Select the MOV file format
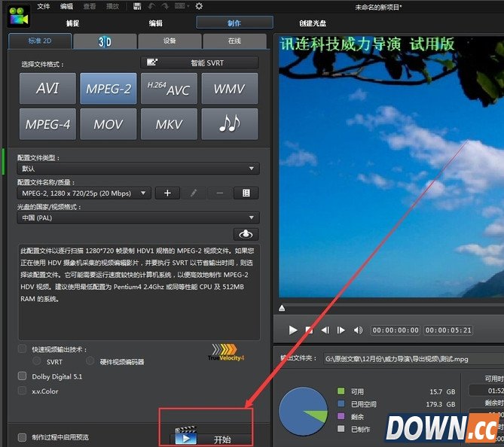This screenshot has width=504, height=447. coord(108,124)
